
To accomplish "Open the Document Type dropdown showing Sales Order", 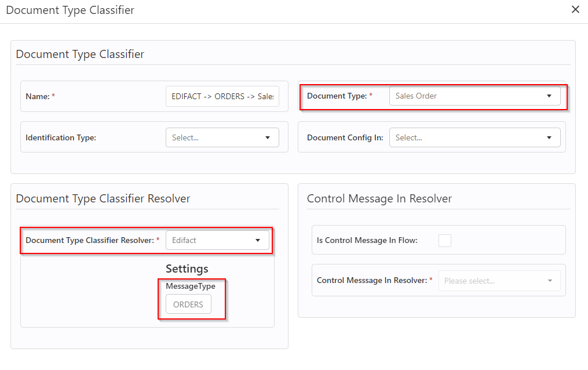I will [x=474, y=96].
